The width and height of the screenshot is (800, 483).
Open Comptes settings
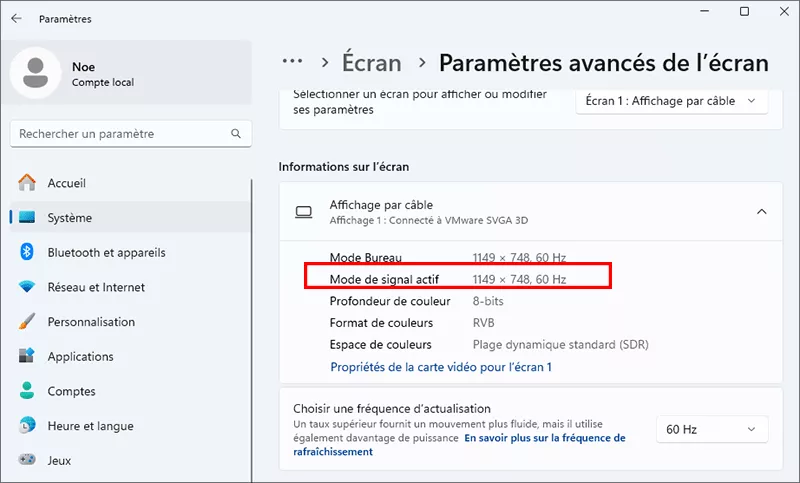130,391
